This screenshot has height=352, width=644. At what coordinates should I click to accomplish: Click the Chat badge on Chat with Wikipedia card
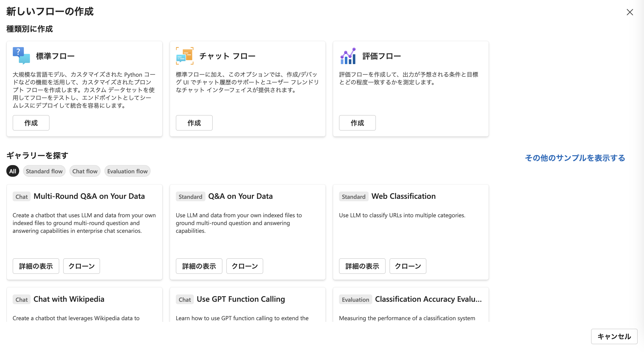coord(21,299)
